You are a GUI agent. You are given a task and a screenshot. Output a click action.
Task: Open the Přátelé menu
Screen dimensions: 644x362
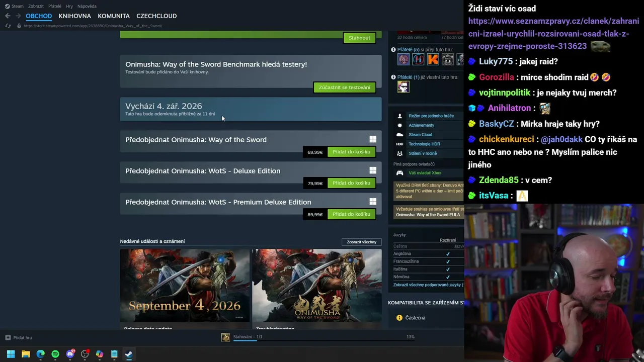(55, 6)
